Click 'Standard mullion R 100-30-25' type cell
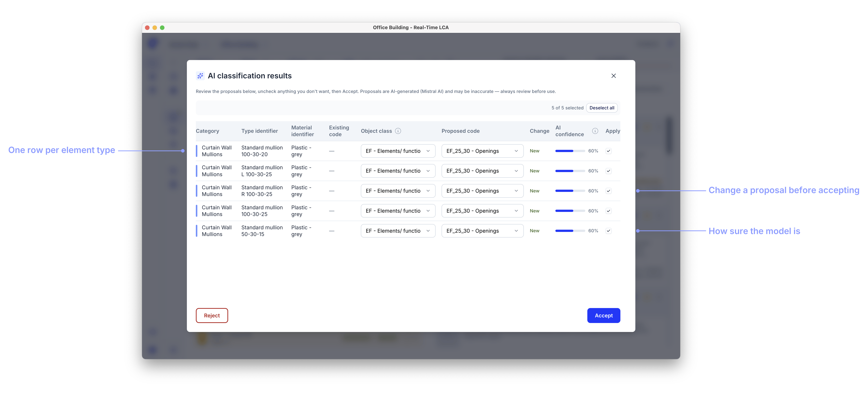This screenshot has height=395, width=868. [x=262, y=191]
